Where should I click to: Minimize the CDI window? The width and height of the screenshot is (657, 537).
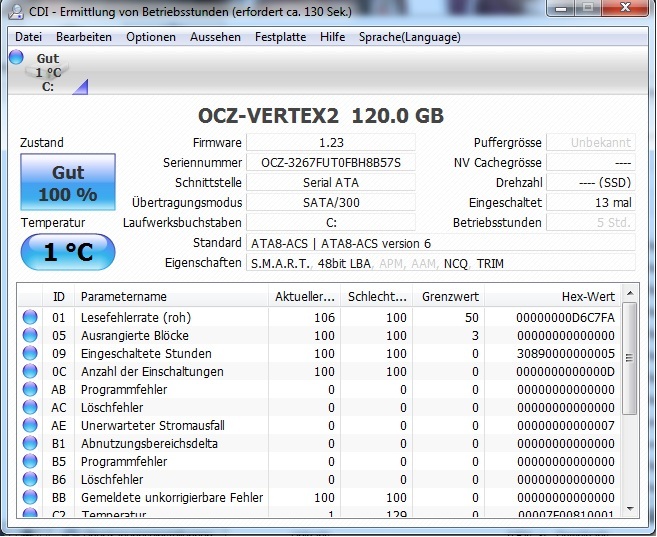tap(561, 8)
